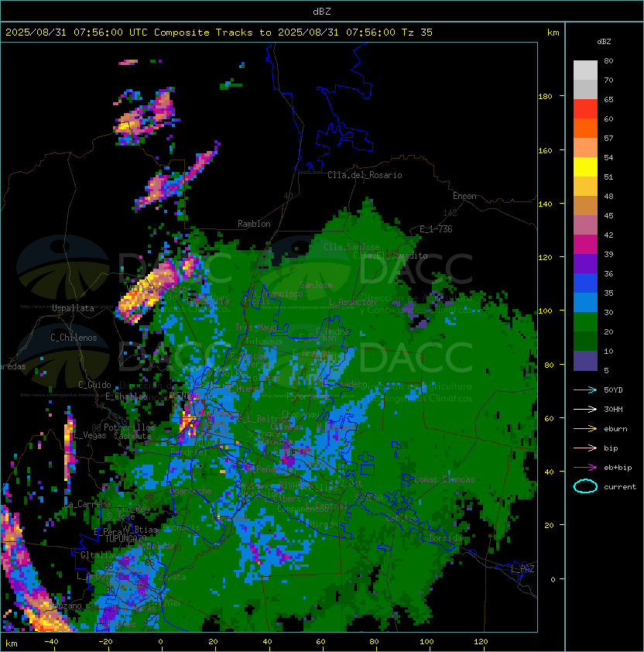The image size is (644, 652).
Task: Click the 120 km horizontal axis tick
Action: pos(481,642)
